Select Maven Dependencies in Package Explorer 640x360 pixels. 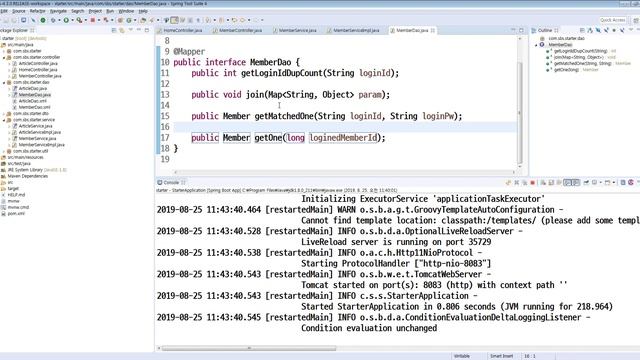[x=27, y=176]
